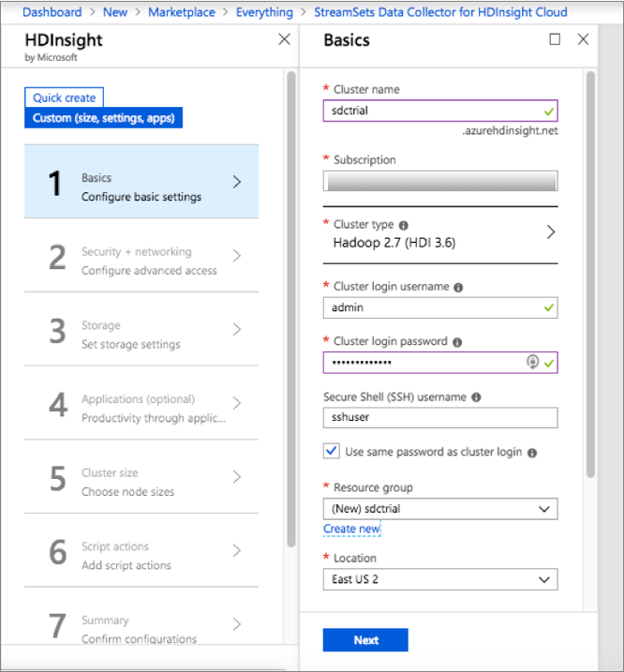The height and width of the screenshot is (672, 624).
Task: Select Quick create option
Action: click(64, 97)
